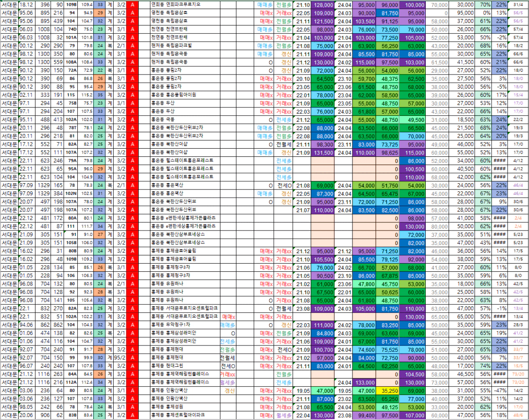Select the purple cell reading 104,500

412,375
